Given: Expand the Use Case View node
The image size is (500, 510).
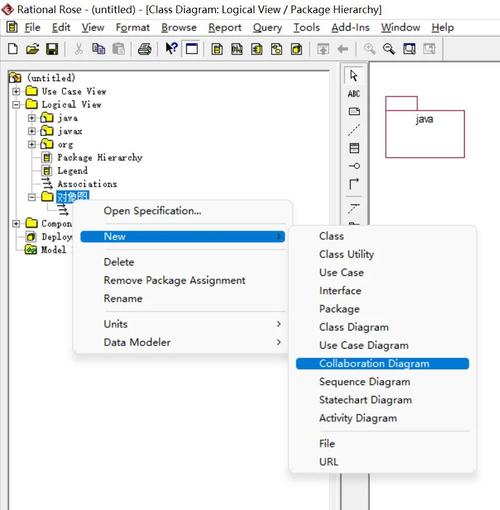Looking at the screenshot, I should coord(16,91).
